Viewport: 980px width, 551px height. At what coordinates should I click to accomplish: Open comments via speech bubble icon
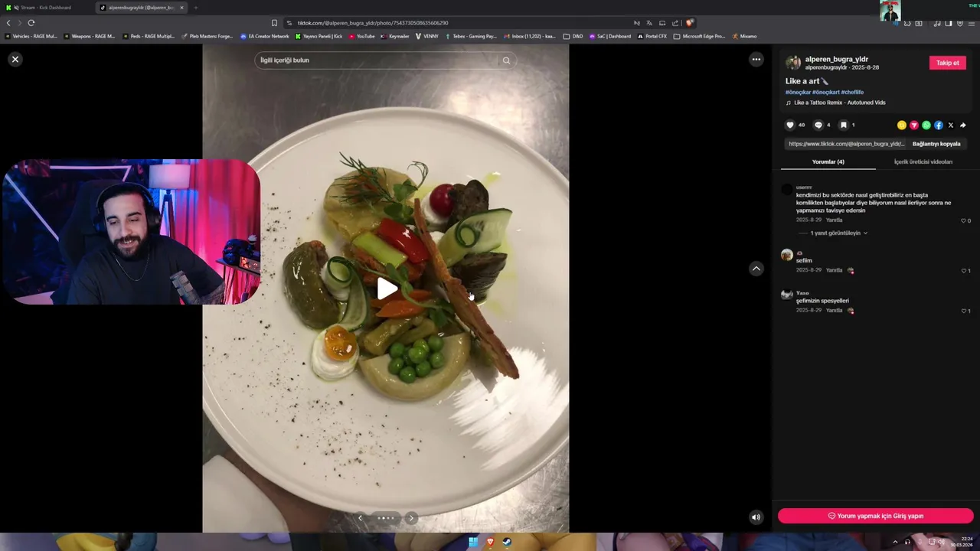(818, 125)
